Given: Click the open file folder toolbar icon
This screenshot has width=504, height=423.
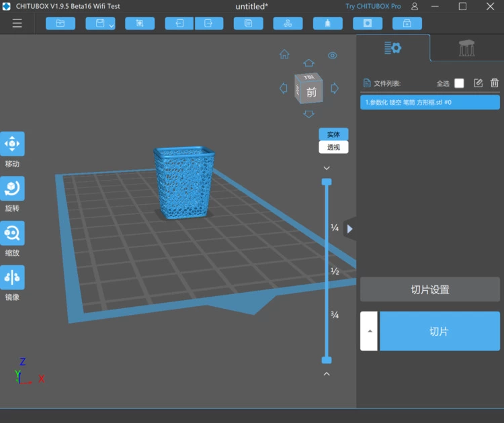Looking at the screenshot, I should (x=60, y=23).
